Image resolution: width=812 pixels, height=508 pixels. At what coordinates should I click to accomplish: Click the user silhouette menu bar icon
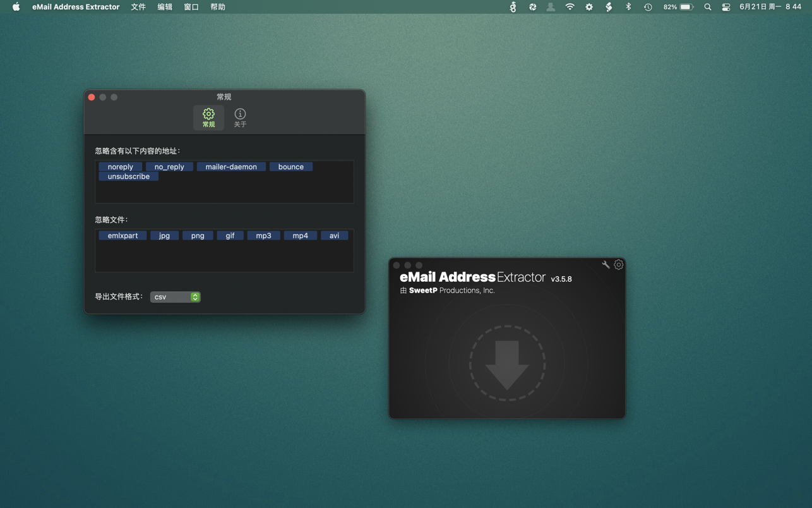tap(551, 7)
